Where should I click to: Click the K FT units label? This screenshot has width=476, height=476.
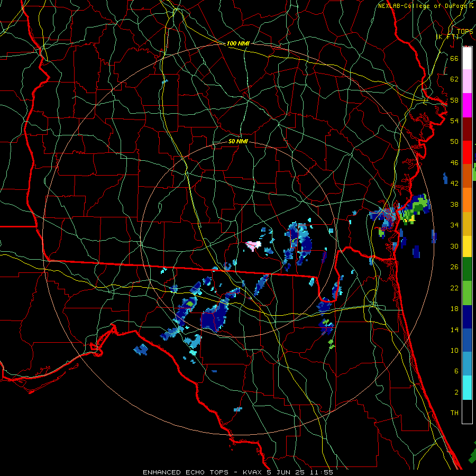447,36
